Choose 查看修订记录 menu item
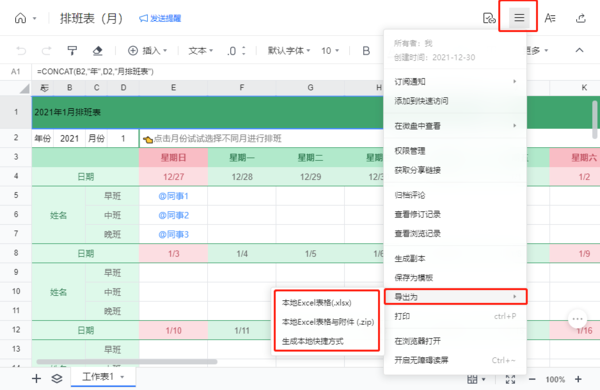 455,214
